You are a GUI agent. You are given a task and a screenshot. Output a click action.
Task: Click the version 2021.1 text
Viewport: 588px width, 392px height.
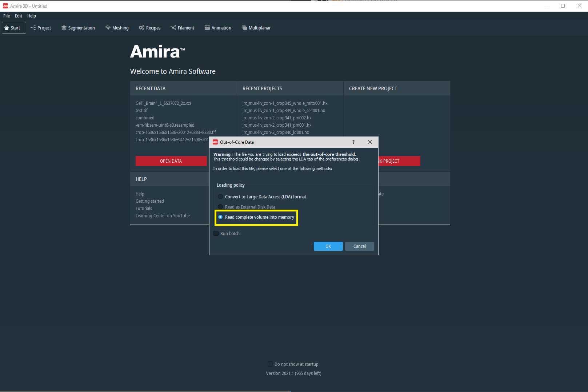(x=293, y=373)
